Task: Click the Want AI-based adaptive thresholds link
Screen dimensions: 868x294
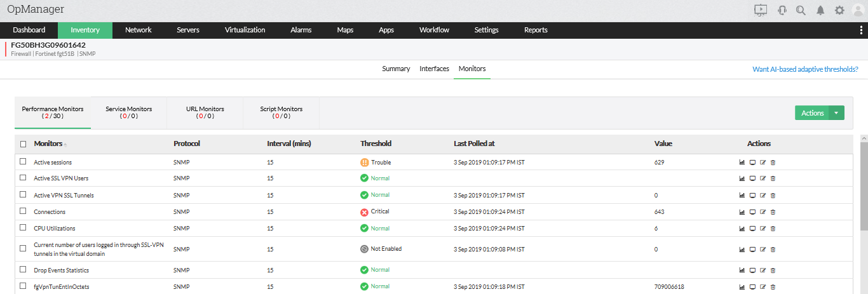Action: (x=805, y=69)
